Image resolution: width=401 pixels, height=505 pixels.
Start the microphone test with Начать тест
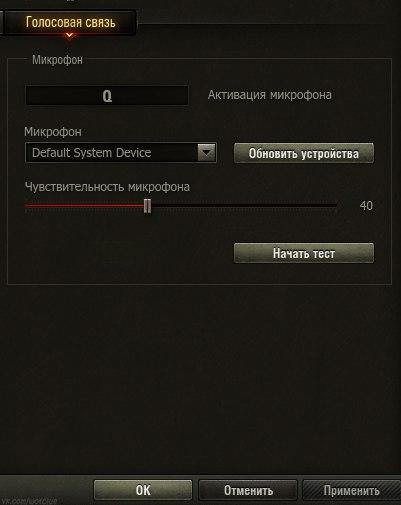coord(304,253)
